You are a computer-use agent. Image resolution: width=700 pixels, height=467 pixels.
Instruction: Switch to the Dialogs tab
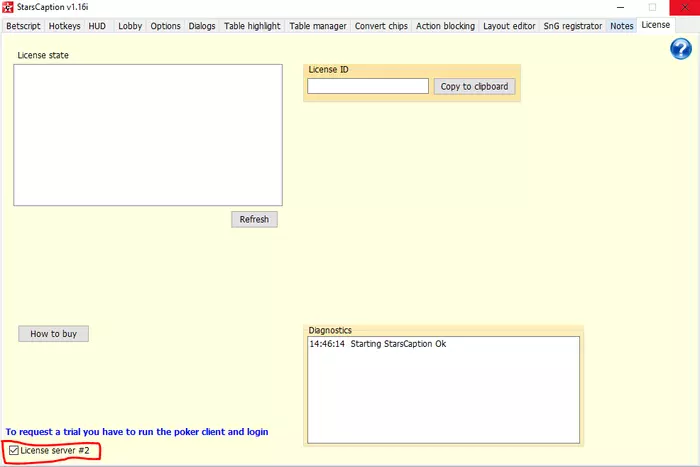[202, 26]
